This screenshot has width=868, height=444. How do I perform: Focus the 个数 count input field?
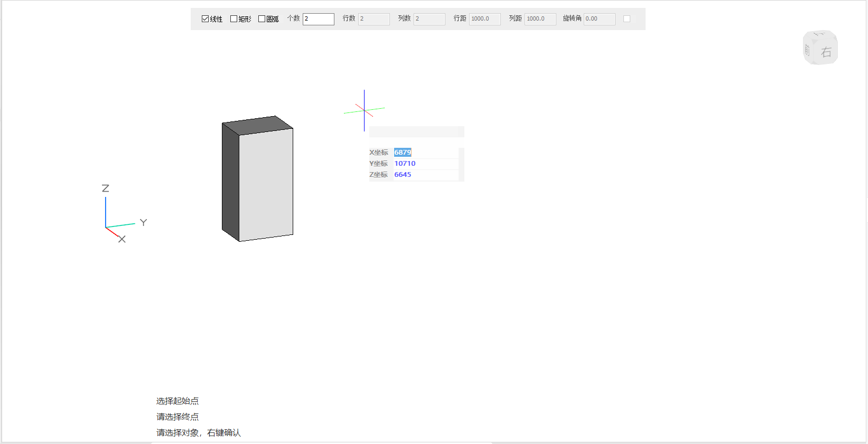[x=319, y=19]
